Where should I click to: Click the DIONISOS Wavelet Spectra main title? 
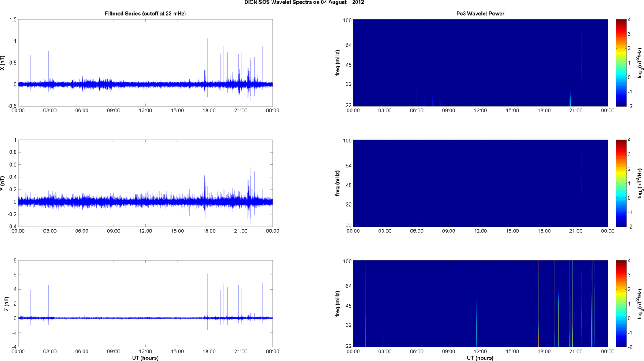click(304, 3)
